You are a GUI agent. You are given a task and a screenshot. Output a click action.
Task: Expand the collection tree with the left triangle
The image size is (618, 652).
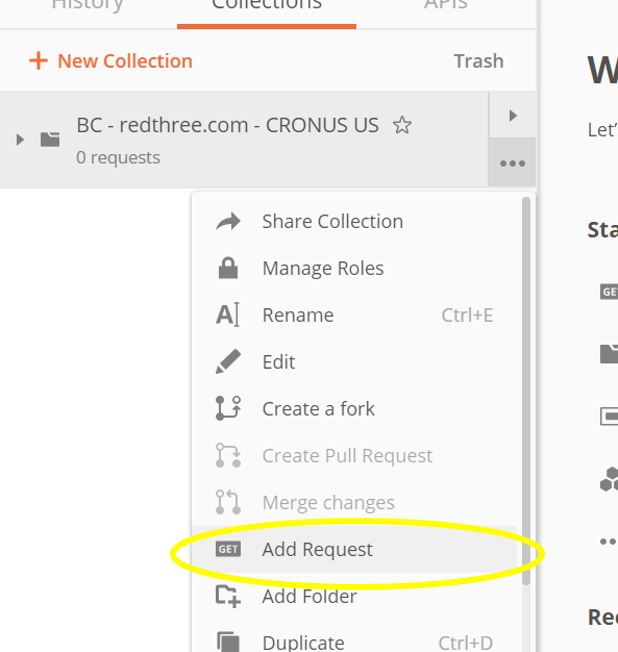click(20, 139)
